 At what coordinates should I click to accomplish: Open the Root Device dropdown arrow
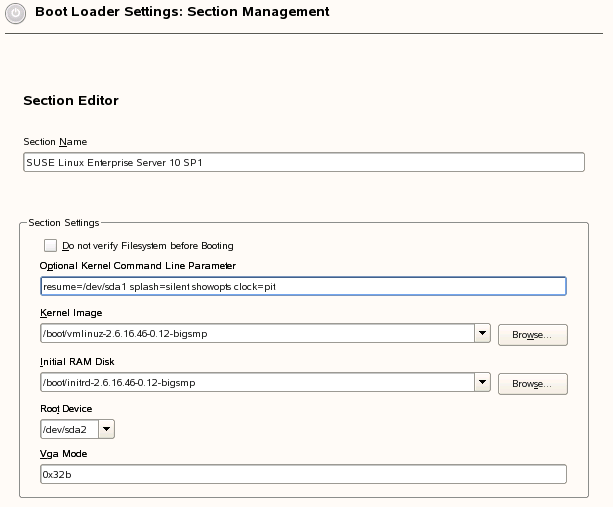(x=106, y=429)
